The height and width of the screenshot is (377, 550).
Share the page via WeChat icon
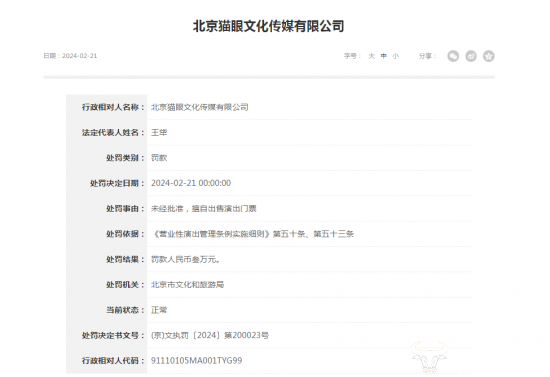tap(453, 56)
